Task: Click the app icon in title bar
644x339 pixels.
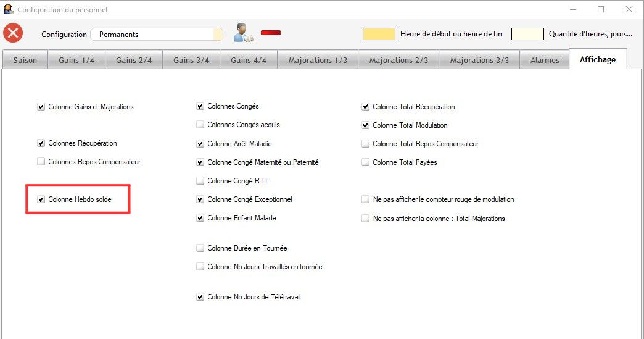Action: tap(8, 9)
